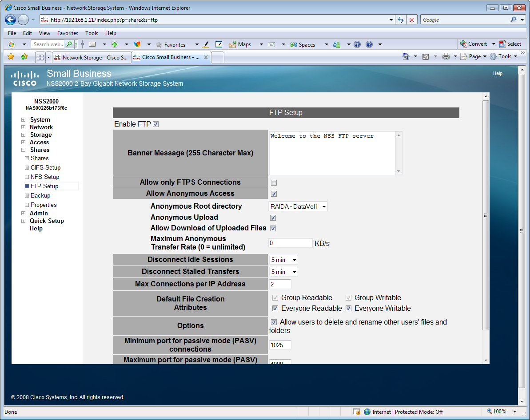530x420 pixels.
Task: Click the browser window vertical scrollbar thumb
Action: pos(522,231)
